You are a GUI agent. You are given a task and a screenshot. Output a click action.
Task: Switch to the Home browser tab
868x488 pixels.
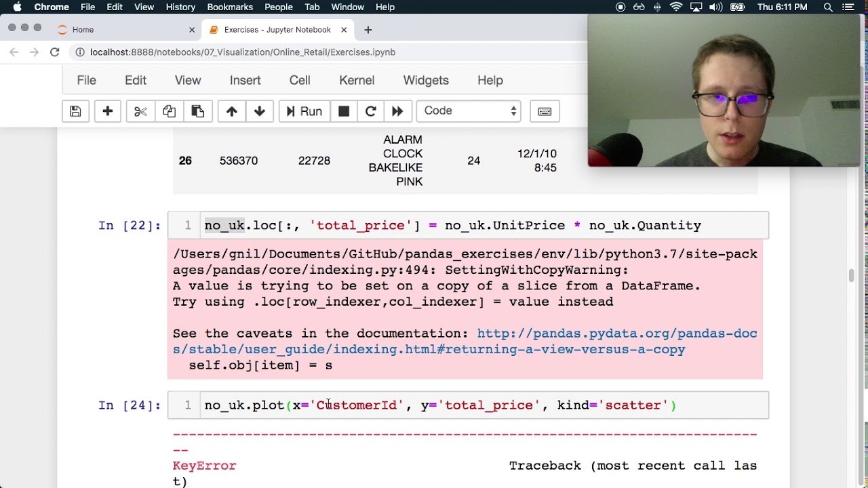[x=125, y=30]
